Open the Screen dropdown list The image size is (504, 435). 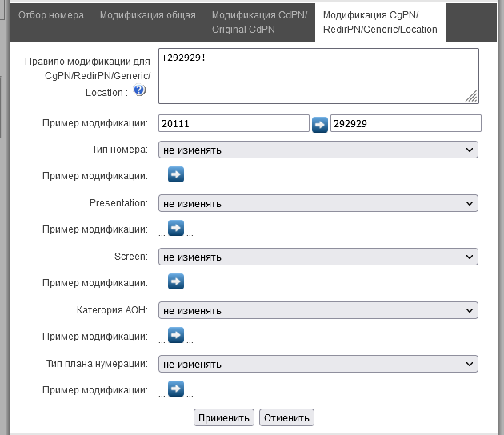[318, 257]
